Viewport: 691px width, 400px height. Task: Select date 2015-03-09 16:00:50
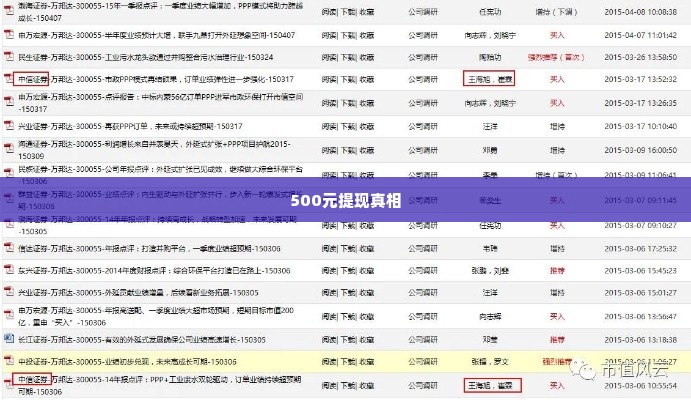coord(640,150)
